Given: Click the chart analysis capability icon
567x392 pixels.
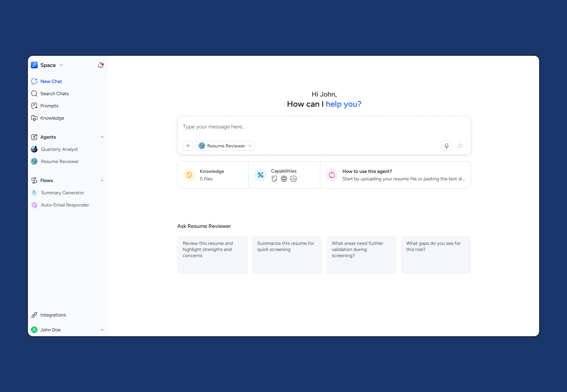Looking at the screenshot, I should click(x=293, y=179).
